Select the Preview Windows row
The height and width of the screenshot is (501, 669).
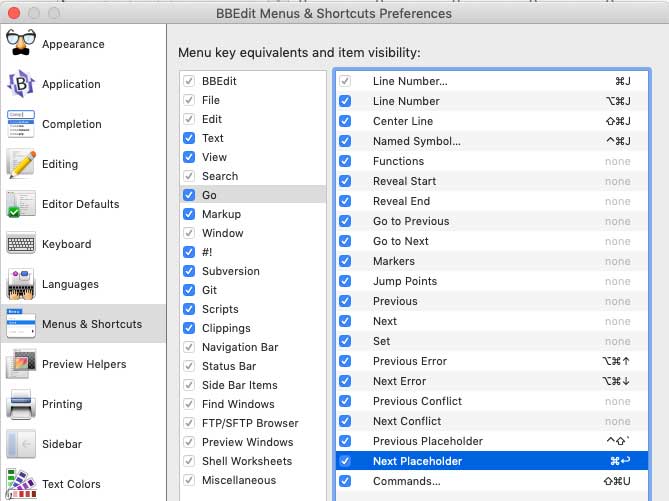(253, 442)
